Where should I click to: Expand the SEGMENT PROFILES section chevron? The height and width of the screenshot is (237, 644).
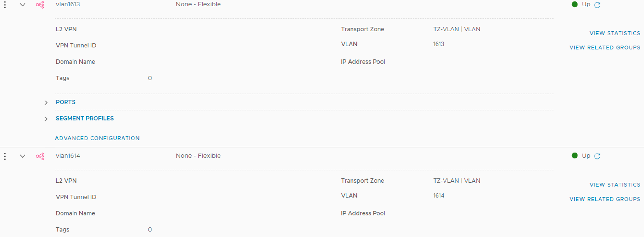point(46,119)
